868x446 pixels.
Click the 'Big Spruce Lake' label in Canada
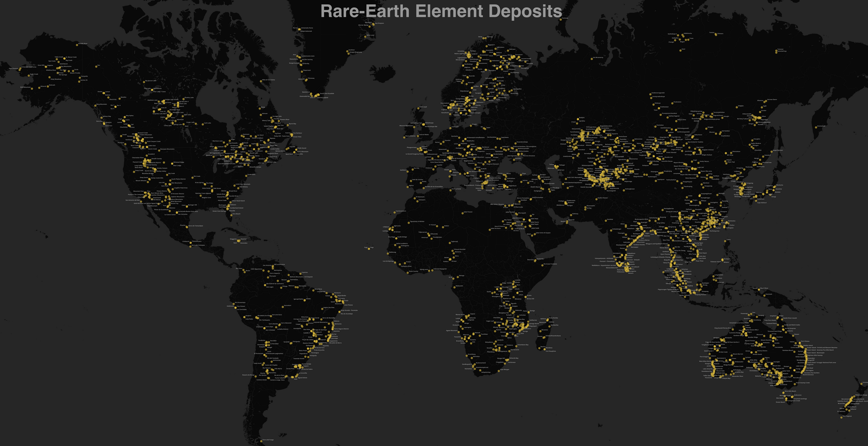click(151, 81)
